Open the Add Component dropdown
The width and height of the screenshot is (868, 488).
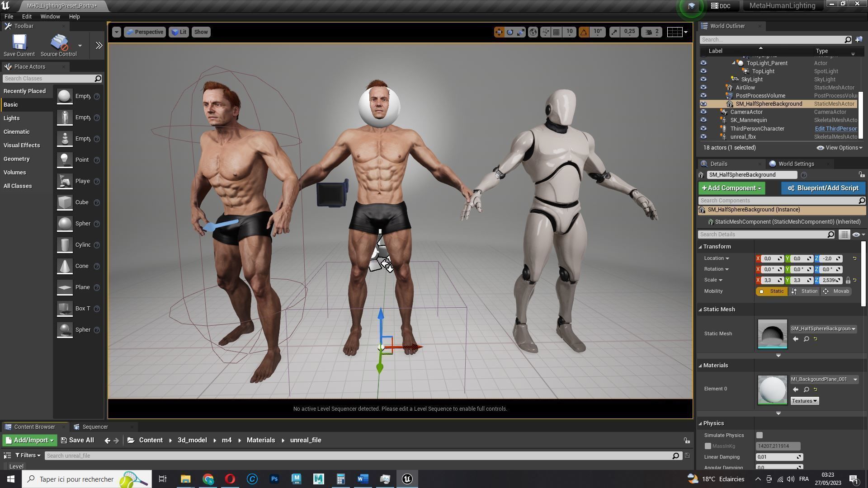[731, 188]
